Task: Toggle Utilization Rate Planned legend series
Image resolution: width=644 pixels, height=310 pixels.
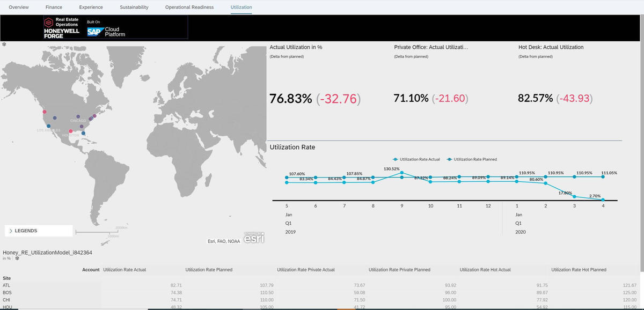Action: click(x=472, y=159)
